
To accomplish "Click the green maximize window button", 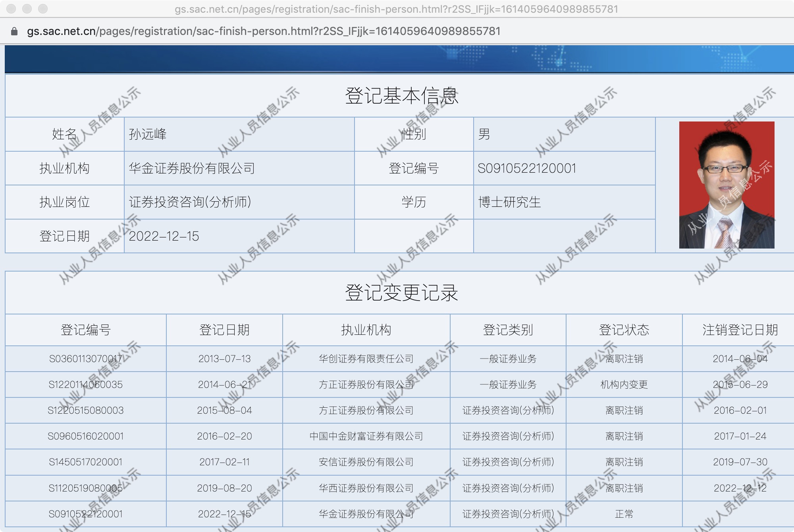I will click(x=43, y=9).
